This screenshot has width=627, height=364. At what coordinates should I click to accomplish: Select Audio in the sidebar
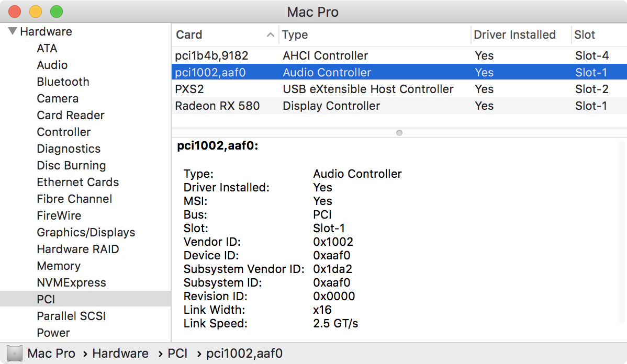point(52,65)
